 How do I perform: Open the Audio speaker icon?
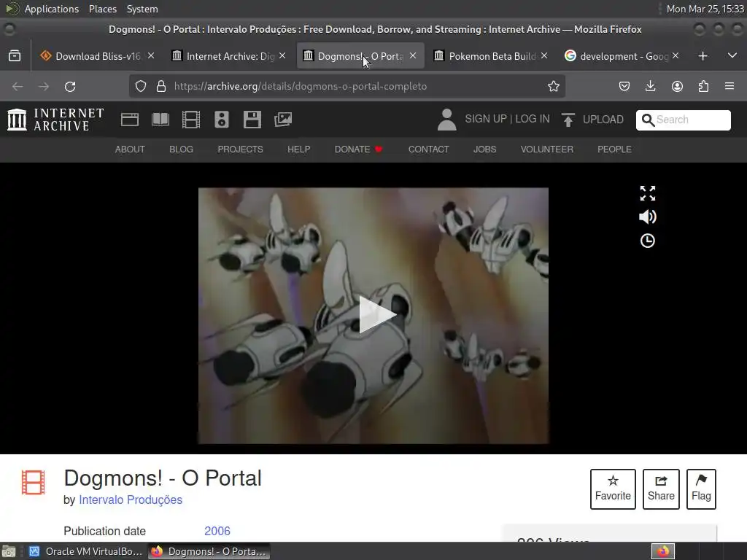(x=222, y=119)
